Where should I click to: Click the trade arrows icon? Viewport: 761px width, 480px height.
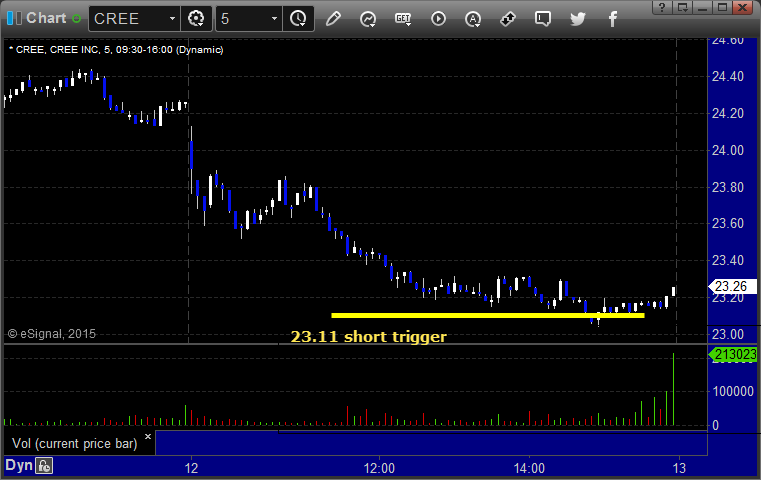tap(508, 19)
